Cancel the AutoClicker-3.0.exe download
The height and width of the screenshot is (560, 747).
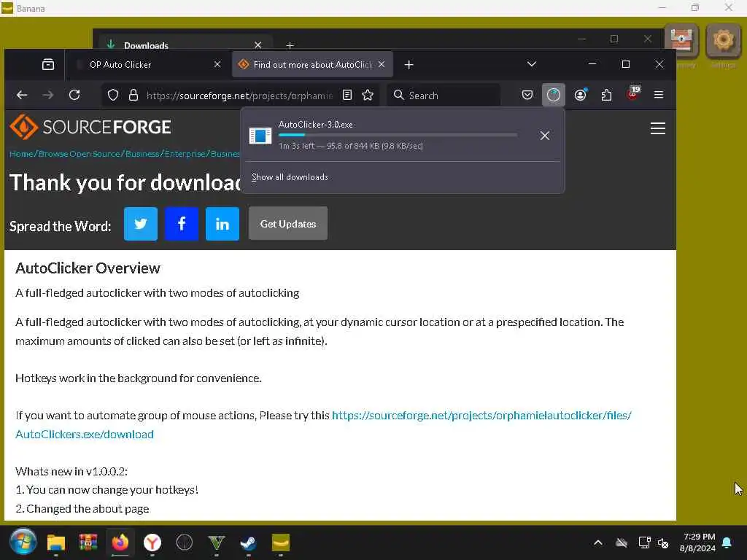coord(545,136)
